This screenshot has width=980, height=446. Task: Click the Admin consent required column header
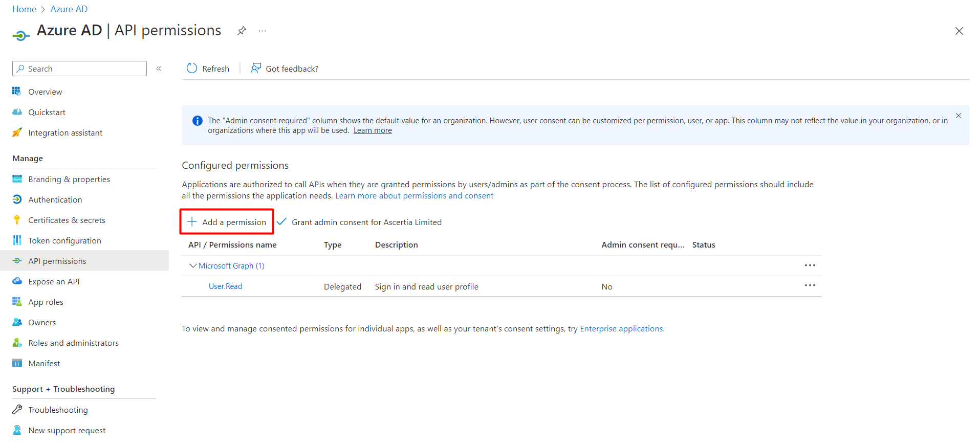point(643,244)
